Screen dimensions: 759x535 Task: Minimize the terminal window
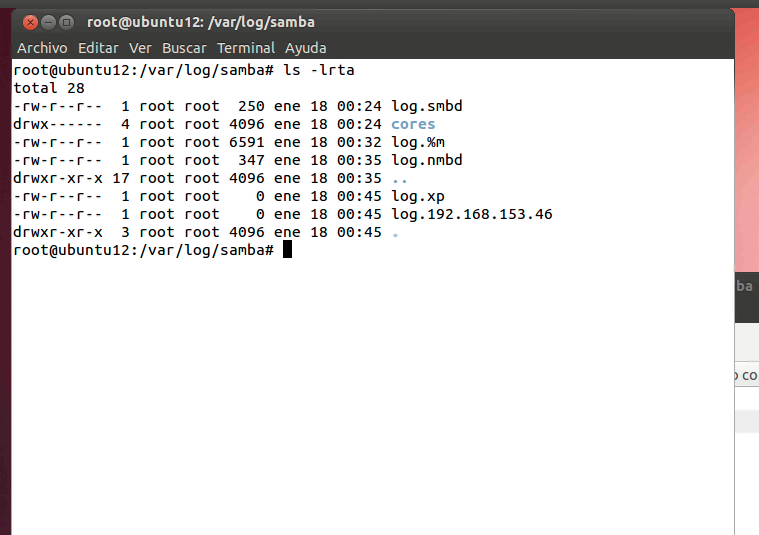click(x=48, y=22)
